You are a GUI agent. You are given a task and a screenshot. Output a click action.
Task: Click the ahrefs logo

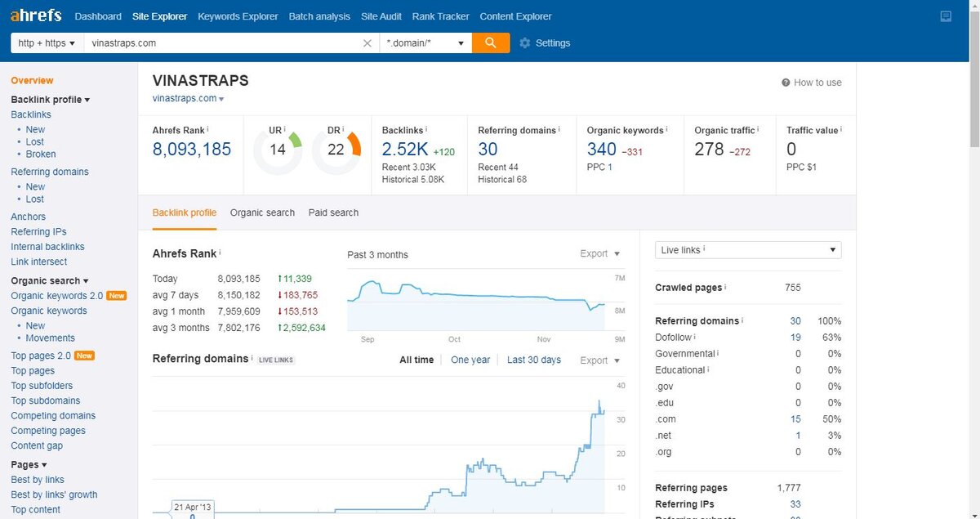click(x=37, y=16)
